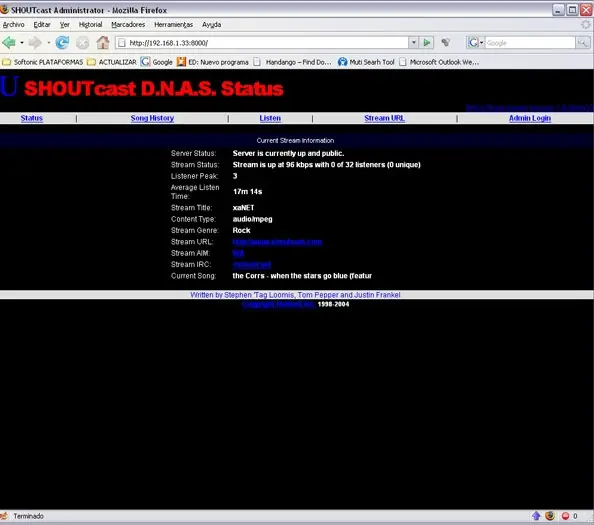
Task: Open the Herramientas menu
Action: click(x=173, y=25)
